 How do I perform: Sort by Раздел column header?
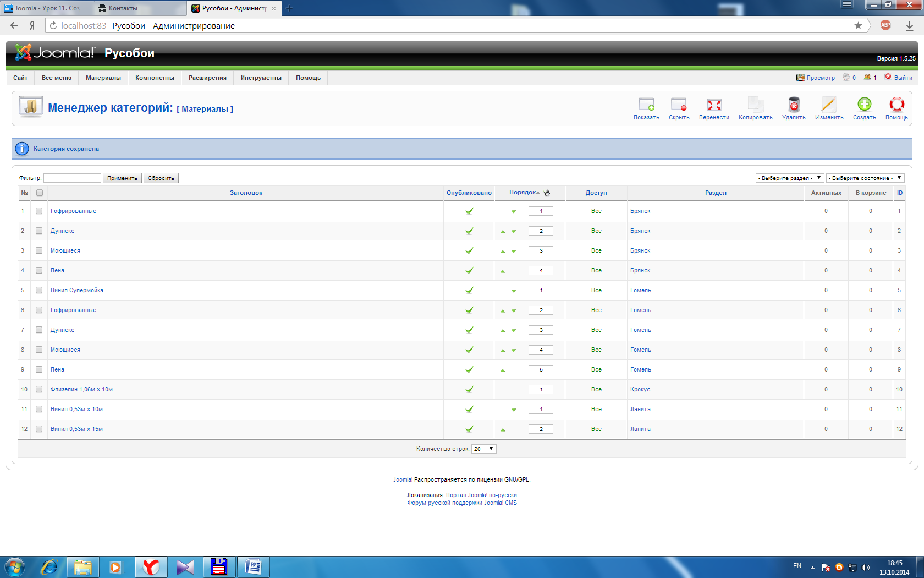pyautogui.click(x=716, y=193)
